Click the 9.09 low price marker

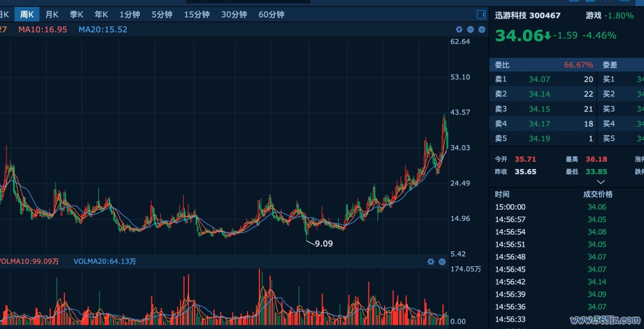(x=324, y=244)
